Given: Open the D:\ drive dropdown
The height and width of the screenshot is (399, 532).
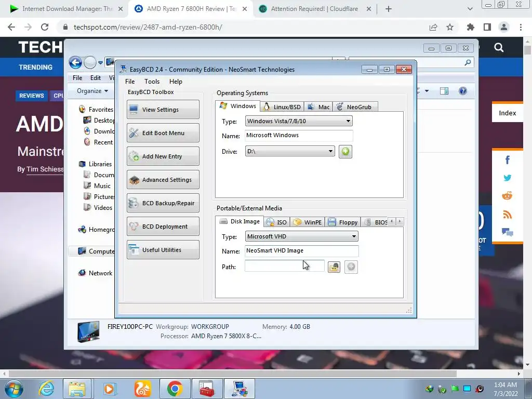Looking at the screenshot, I should tap(290, 151).
